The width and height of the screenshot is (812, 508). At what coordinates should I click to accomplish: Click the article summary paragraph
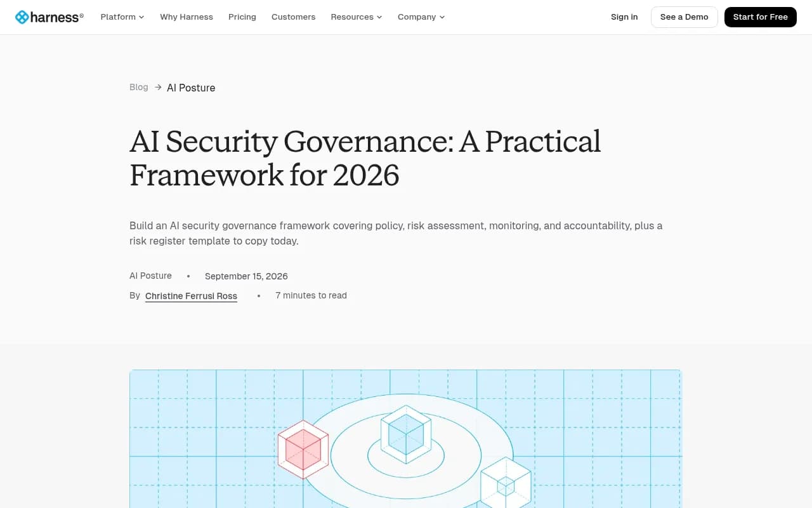pyautogui.click(x=396, y=233)
